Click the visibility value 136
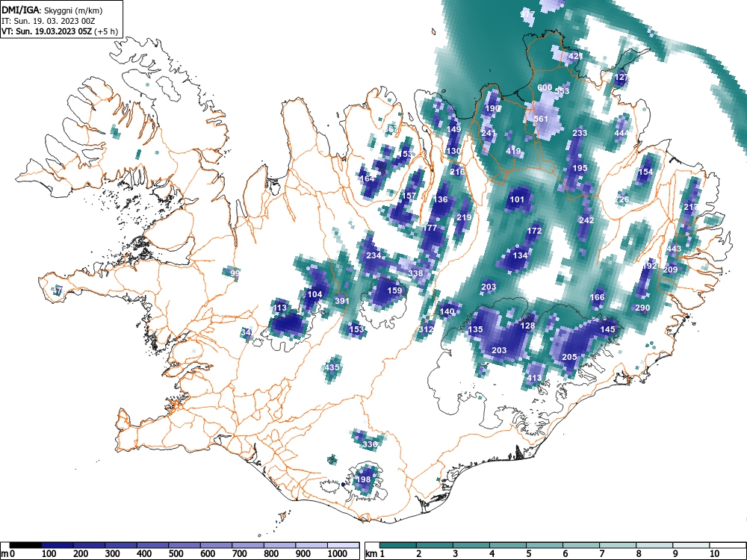Screen dimensions: 747x560 click(441, 199)
